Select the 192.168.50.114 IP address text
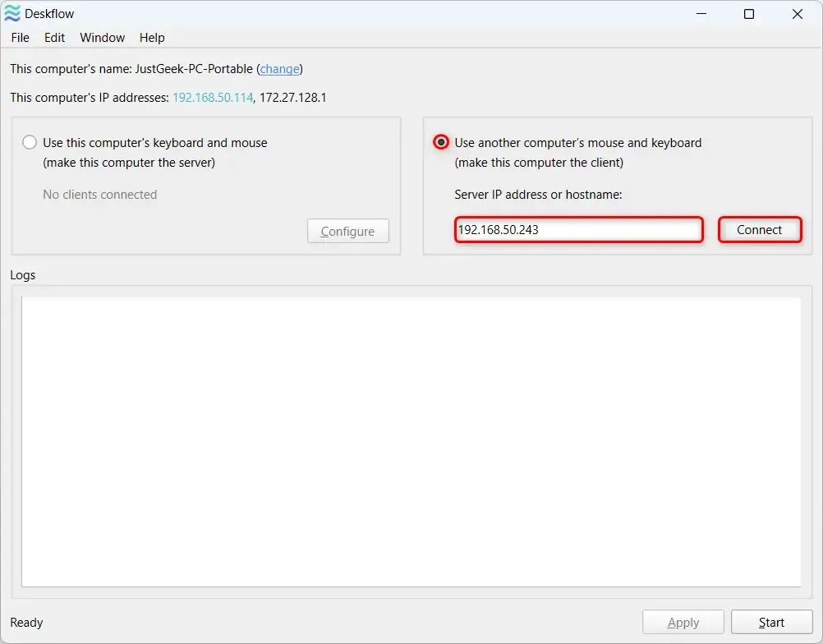 (x=213, y=98)
